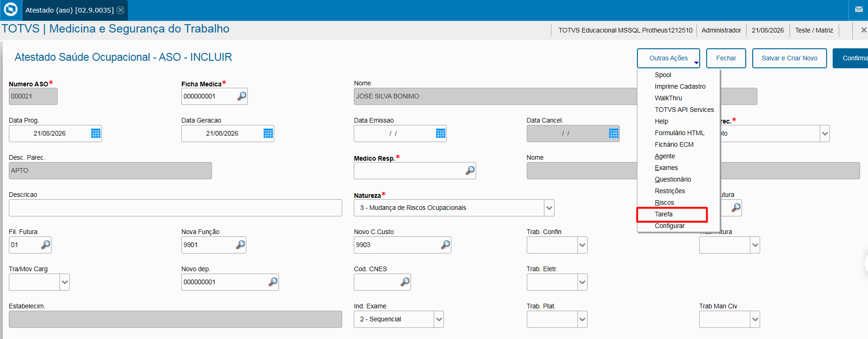Open lookup for Medico Resp. field
Image resolution: width=868 pixels, height=339 pixels.
click(x=470, y=170)
